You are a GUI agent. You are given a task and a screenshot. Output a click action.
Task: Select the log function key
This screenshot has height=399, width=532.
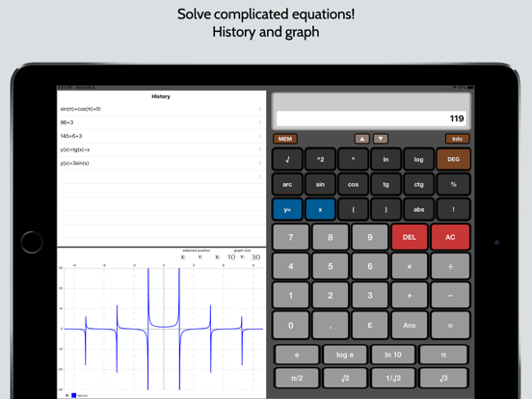pos(418,159)
